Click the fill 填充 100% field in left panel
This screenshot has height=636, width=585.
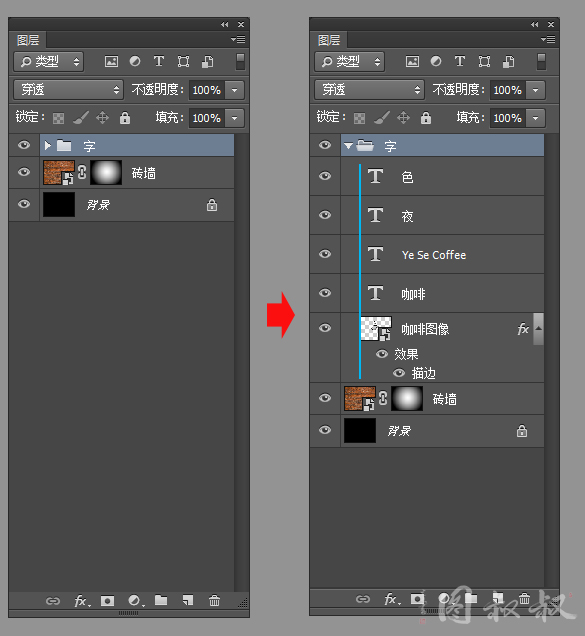tap(207, 118)
